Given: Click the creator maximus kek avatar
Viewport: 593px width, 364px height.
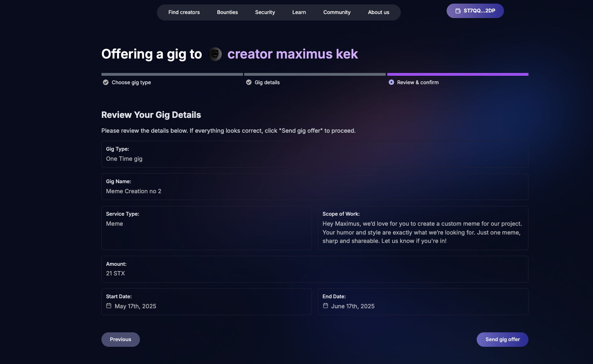Looking at the screenshot, I should tap(215, 54).
